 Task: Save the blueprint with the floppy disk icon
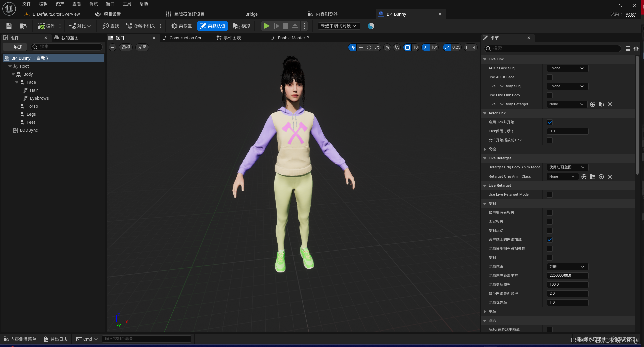click(x=9, y=26)
